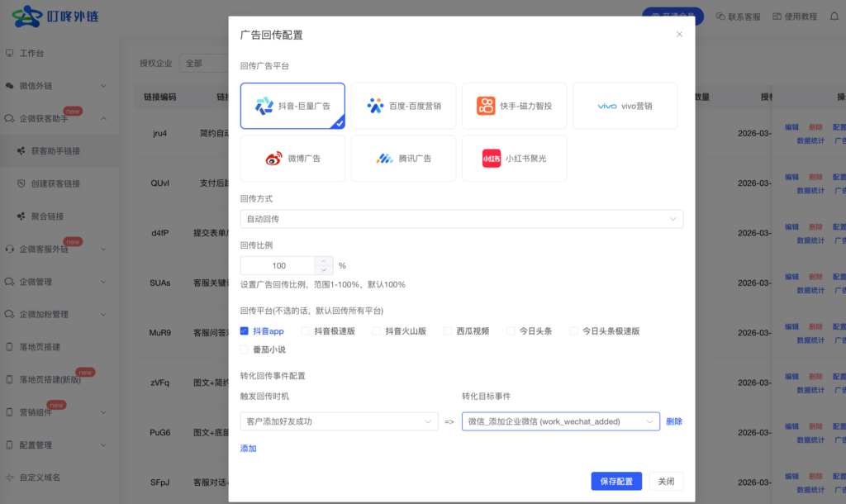
Task: Click the 添加 link to add event
Action: pos(248,449)
